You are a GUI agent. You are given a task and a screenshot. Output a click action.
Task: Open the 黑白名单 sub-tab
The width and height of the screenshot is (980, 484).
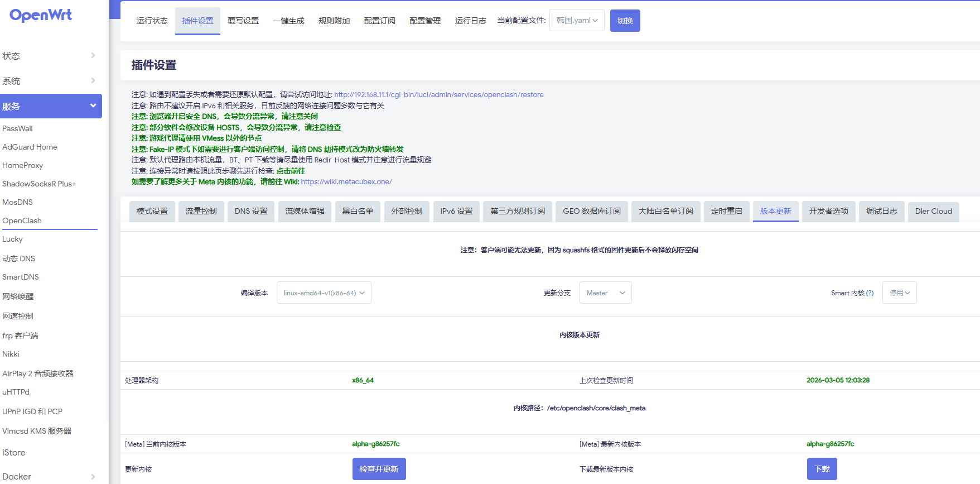(358, 212)
